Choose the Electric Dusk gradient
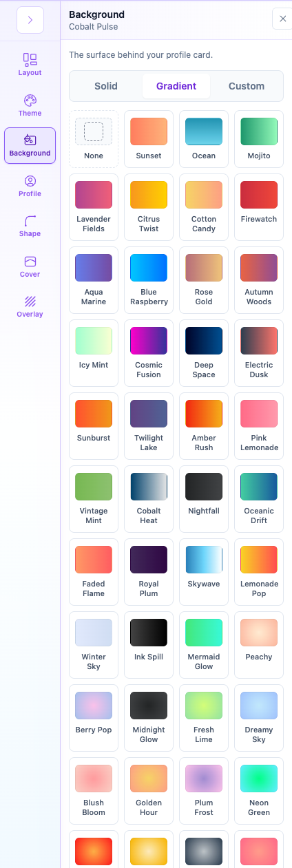292x868 pixels. pyautogui.click(x=259, y=353)
